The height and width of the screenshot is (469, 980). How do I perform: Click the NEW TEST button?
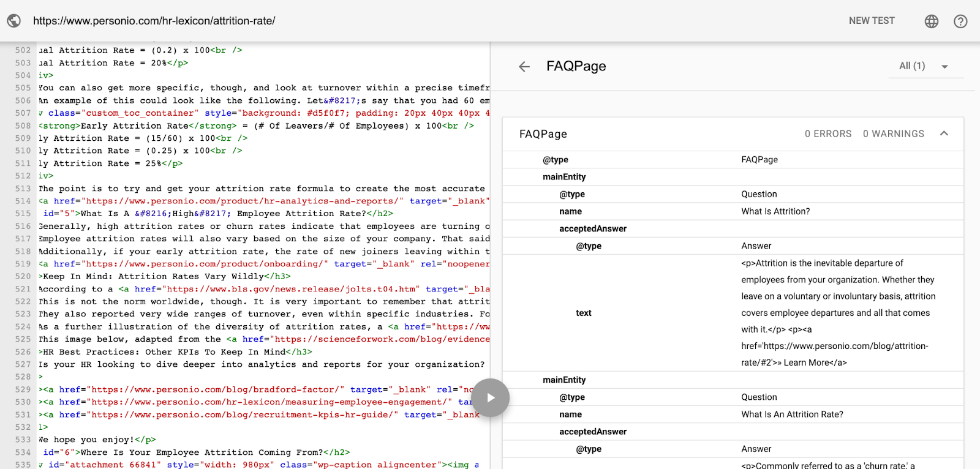(x=872, y=21)
